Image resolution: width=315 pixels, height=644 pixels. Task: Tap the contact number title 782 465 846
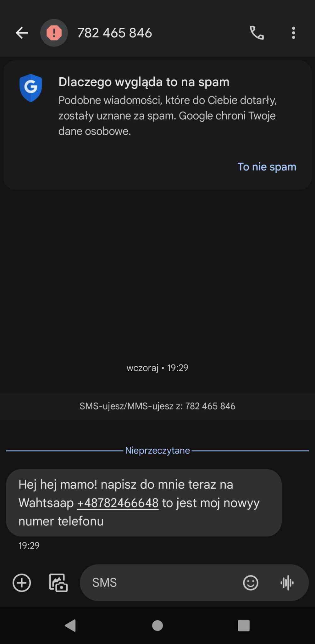(115, 33)
